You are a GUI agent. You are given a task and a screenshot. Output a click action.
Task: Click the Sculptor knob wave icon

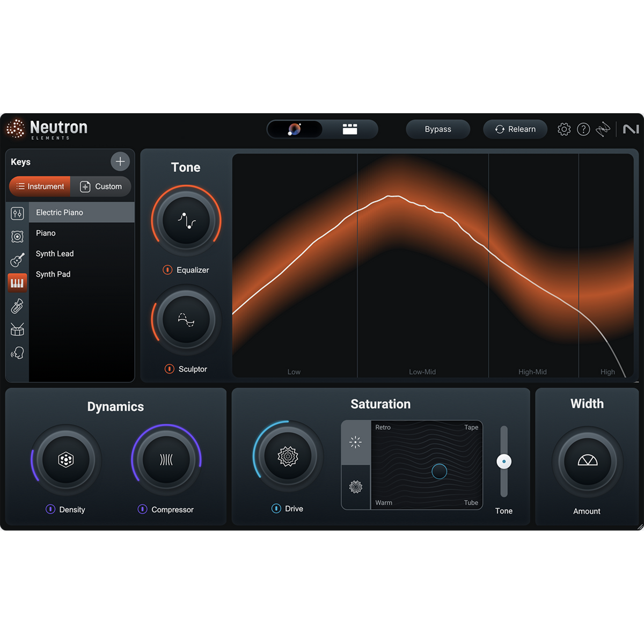[186, 320]
